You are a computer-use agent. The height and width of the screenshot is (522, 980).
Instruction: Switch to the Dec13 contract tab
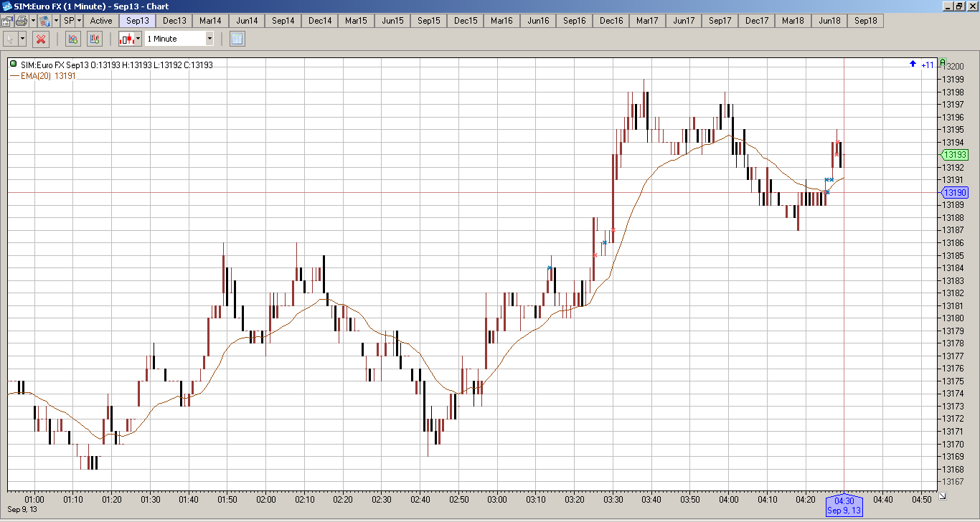174,21
